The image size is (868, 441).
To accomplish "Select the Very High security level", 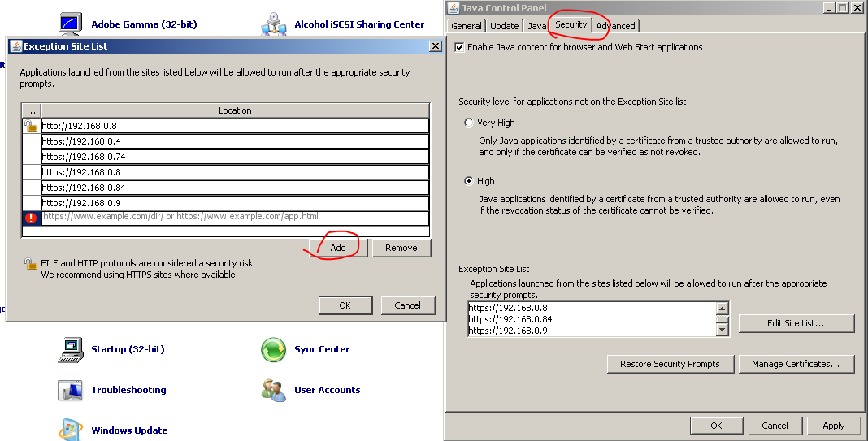I will point(468,123).
